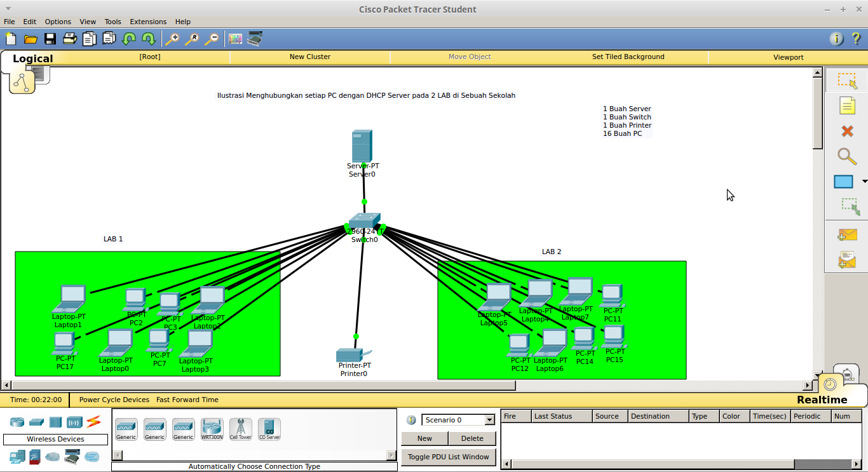
Task: Click the Select arrow tool in the sidebar
Action: (x=847, y=80)
